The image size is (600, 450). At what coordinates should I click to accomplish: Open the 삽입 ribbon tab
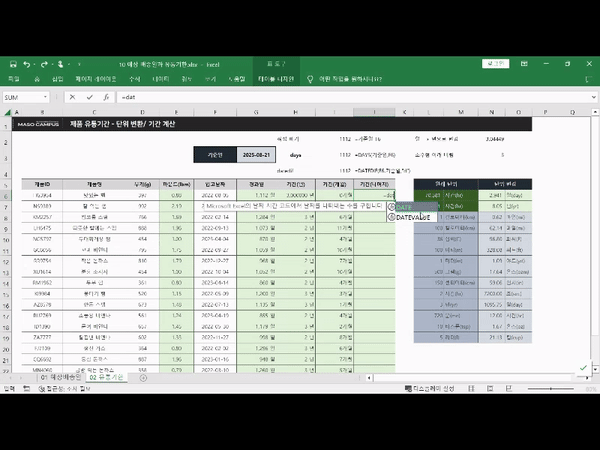tap(57, 78)
